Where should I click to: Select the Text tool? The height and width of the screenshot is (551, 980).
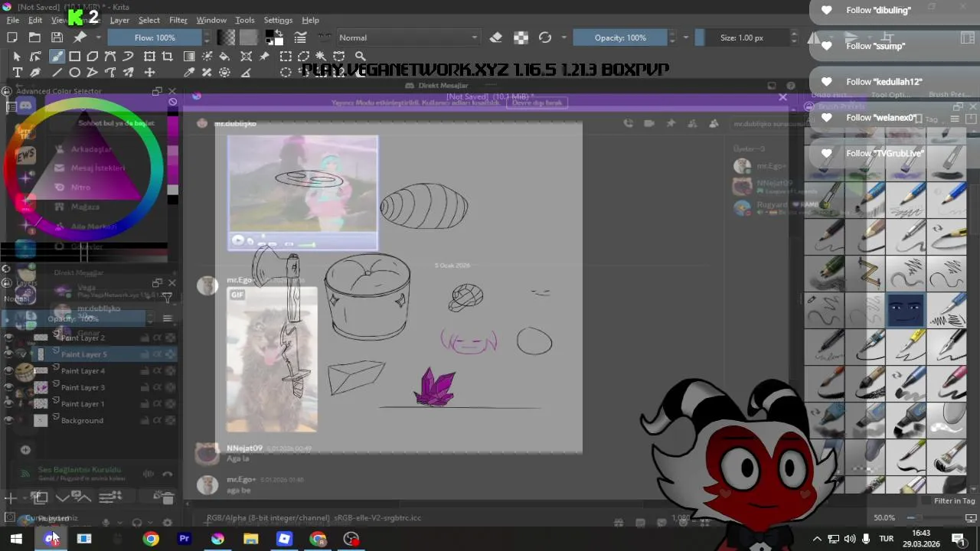[16, 73]
